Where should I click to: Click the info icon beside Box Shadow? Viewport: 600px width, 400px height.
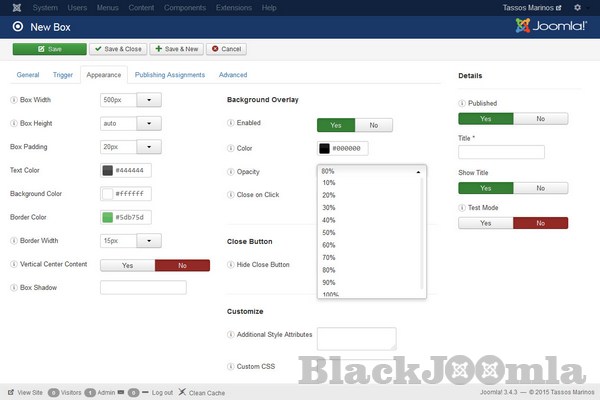[13, 287]
